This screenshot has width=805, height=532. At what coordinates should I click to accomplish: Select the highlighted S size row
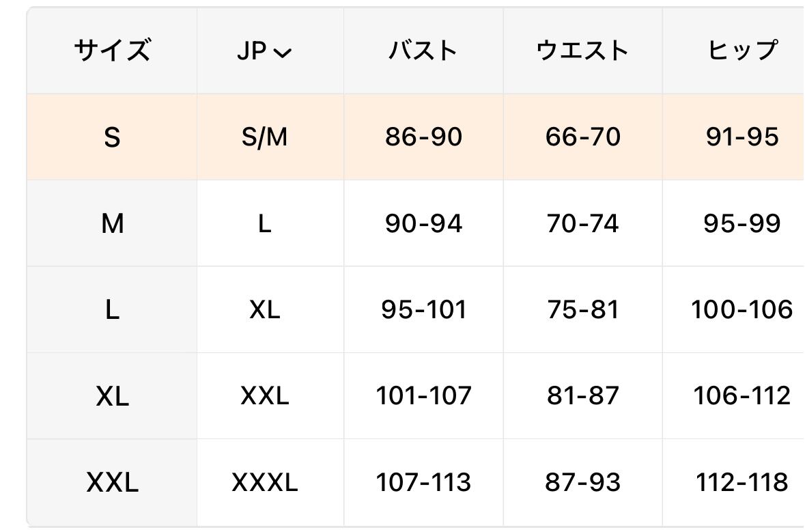[112, 137]
